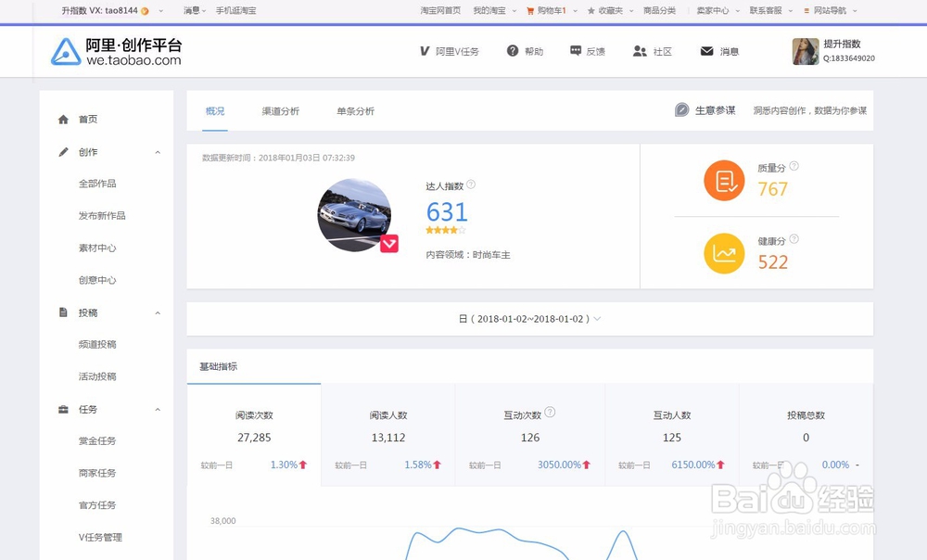
Task: Click 提升指数 next to the avatar
Action: 844,45
